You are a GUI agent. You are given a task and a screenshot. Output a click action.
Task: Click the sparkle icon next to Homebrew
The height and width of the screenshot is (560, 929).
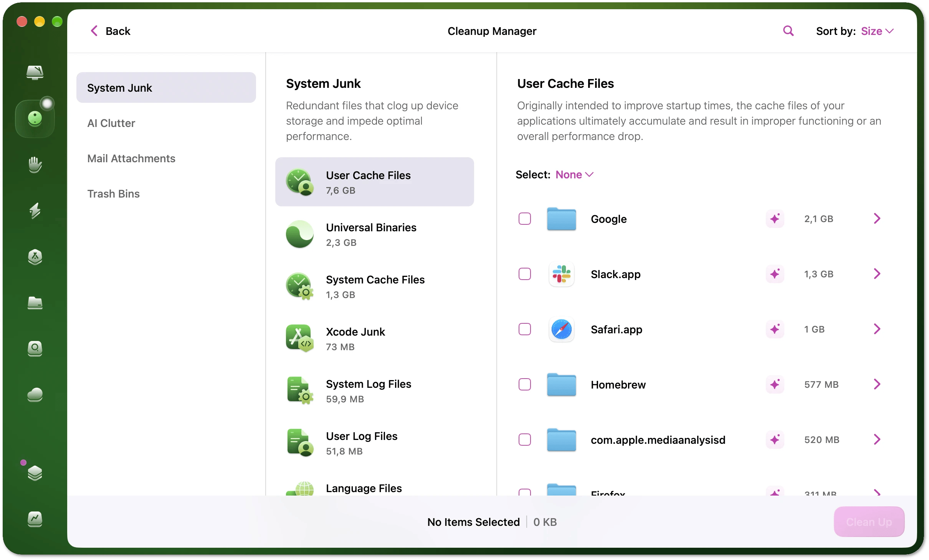(x=775, y=384)
